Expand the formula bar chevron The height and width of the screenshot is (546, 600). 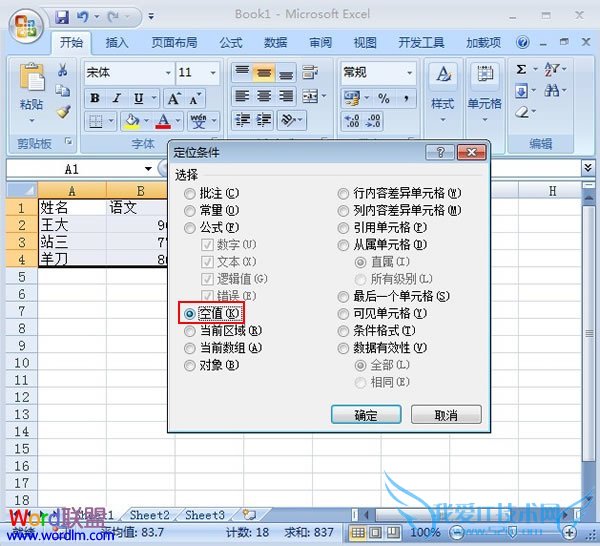tap(588, 168)
